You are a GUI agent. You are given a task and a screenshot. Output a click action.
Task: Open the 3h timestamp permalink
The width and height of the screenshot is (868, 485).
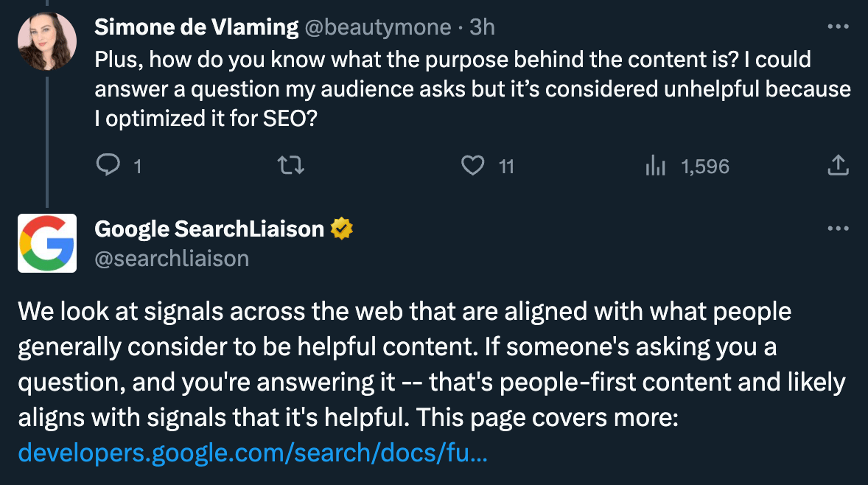click(482, 27)
